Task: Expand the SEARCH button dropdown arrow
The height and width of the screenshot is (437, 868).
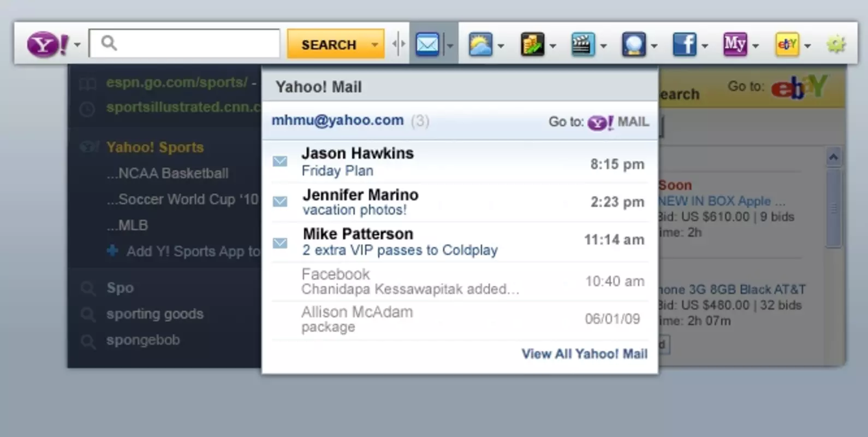Action: [375, 45]
